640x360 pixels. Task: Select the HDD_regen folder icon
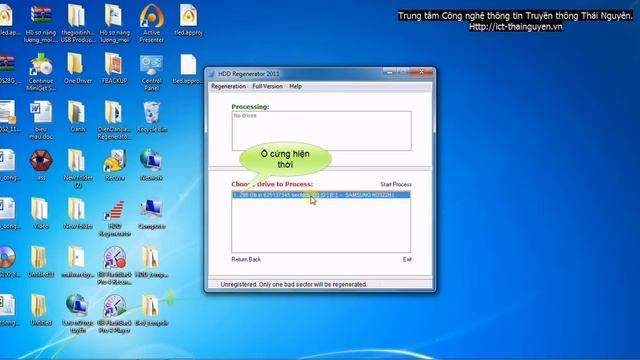pos(151,262)
